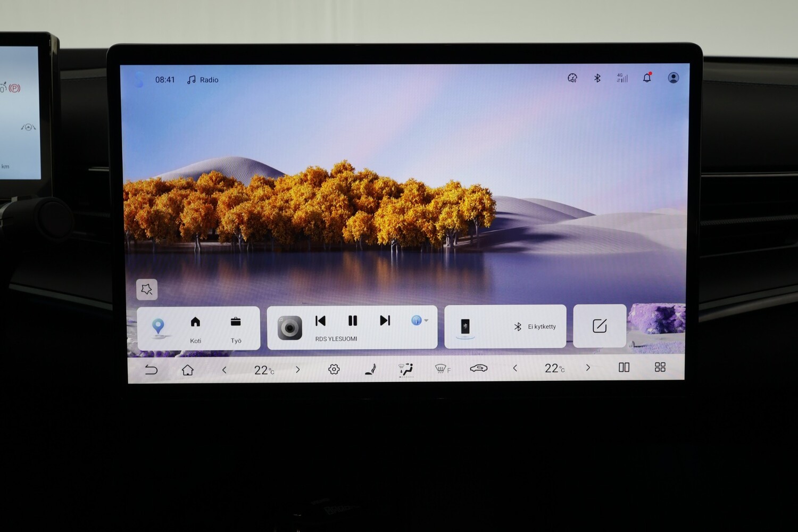
Task: Open the user profile account icon
Action: (x=673, y=78)
